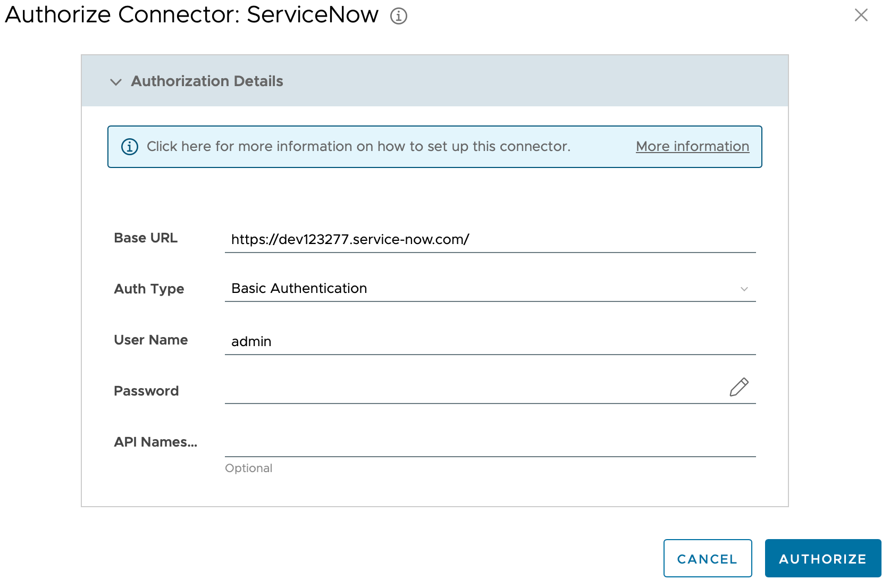Select the Basic Authentication combo box text

pos(299,288)
